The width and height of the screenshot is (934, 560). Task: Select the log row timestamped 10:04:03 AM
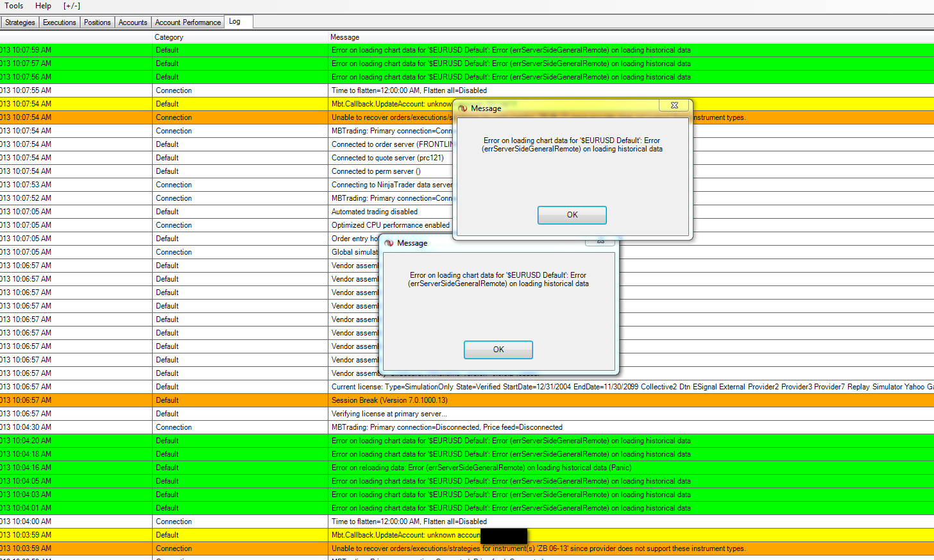[467, 495]
